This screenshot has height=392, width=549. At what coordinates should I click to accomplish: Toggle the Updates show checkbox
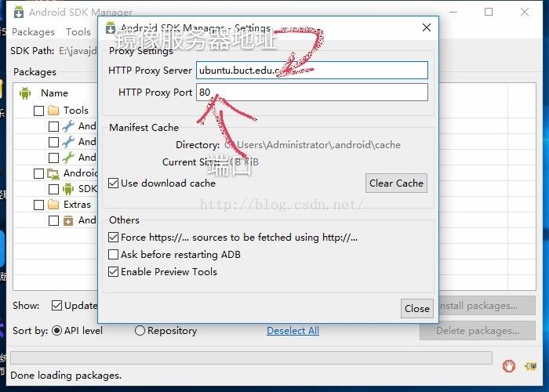(x=56, y=306)
